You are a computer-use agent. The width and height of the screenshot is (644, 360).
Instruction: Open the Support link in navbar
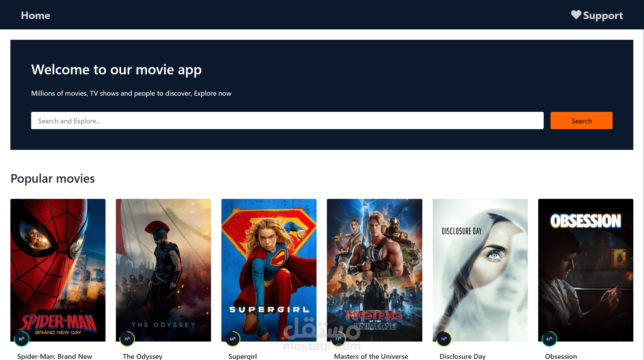coord(597,15)
